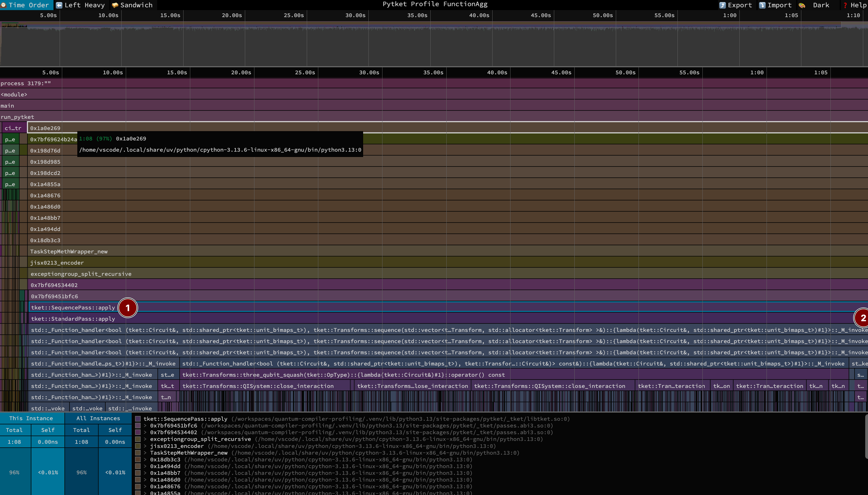Click the jisx0213_encoder stack trace entry
This screenshot has height=495, width=868.
pyautogui.click(x=177, y=446)
